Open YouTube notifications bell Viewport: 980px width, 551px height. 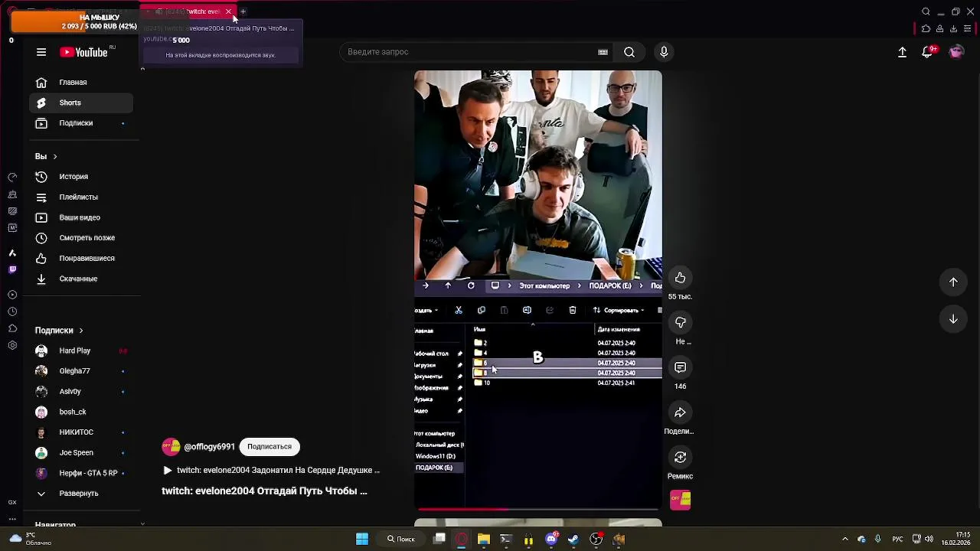[927, 52]
